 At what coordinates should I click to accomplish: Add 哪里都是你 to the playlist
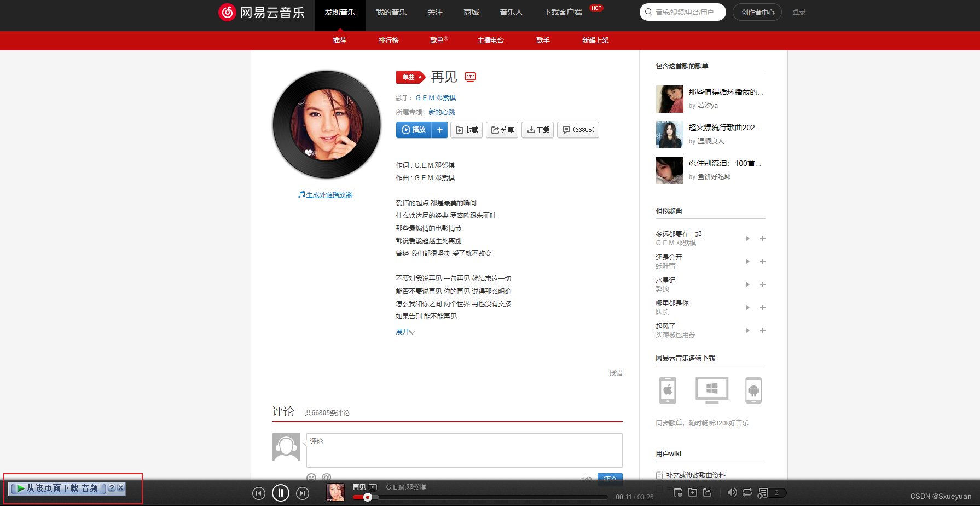(763, 308)
